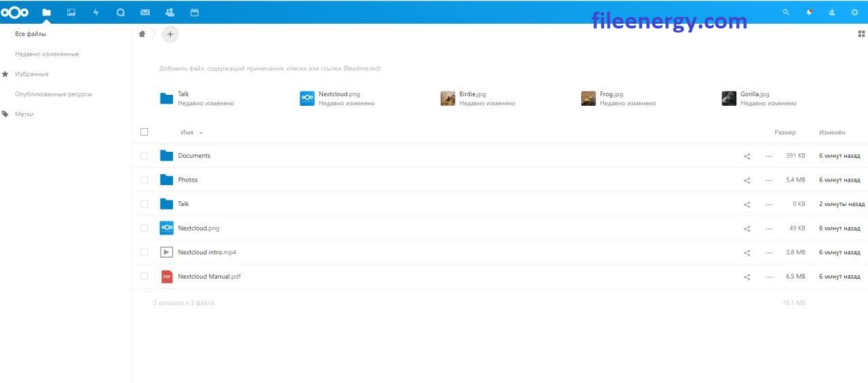The height and width of the screenshot is (383, 868).
Task: Click the Readme.md notes input placeholder
Action: click(x=270, y=68)
